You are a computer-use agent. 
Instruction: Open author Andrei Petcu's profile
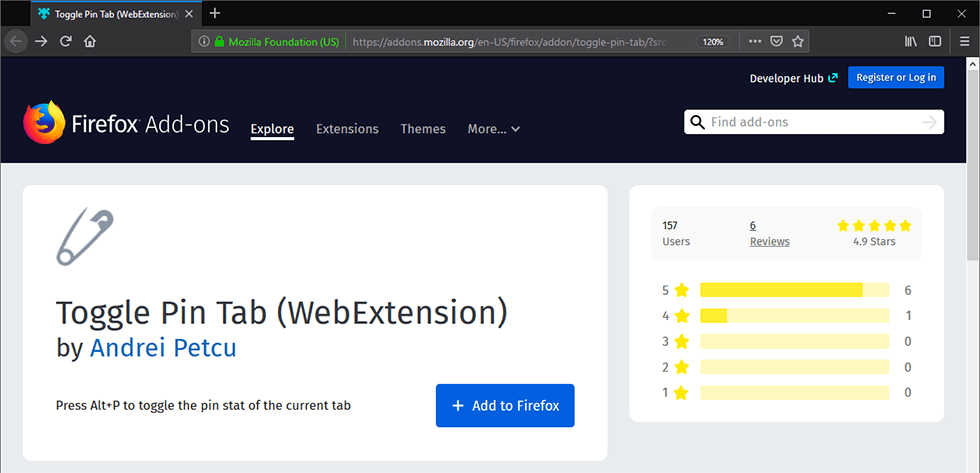(163, 348)
